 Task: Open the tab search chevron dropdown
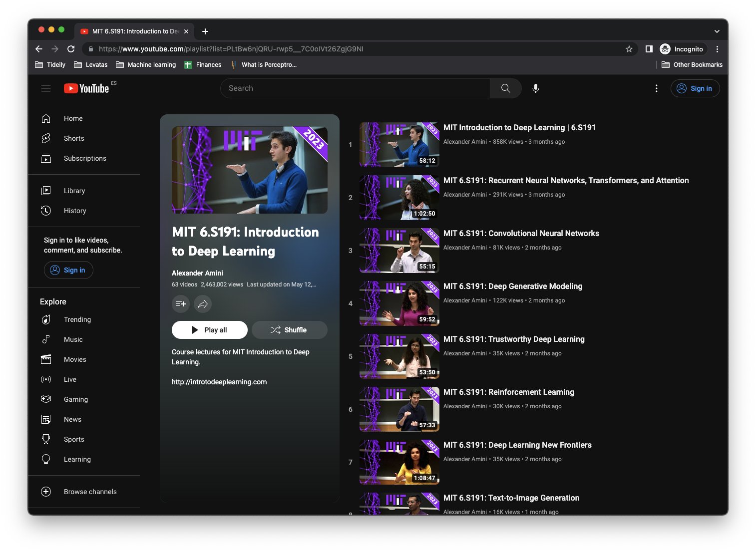(x=717, y=31)
